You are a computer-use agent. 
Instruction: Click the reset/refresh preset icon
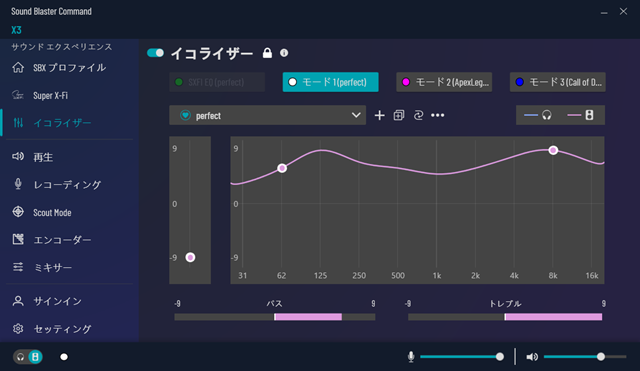[418, 116]
